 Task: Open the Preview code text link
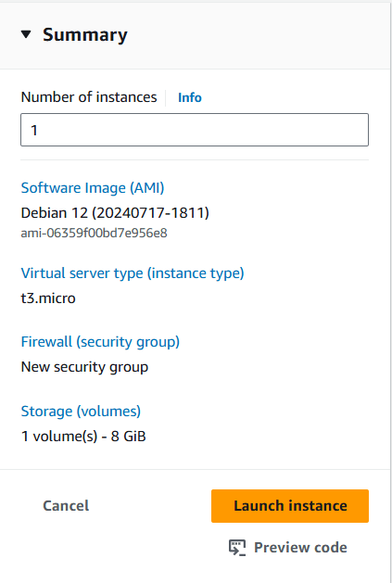[x=300, y=548]
